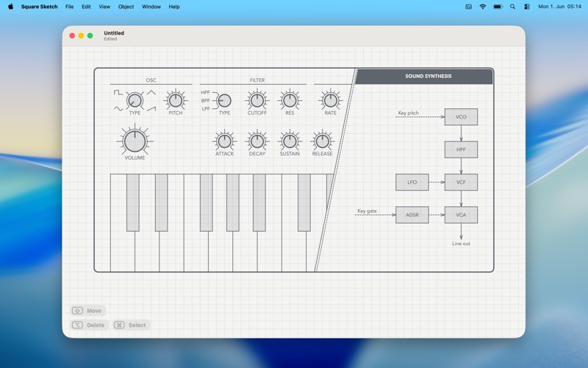The width and height of the screenshot is (588, 368).
Task: Click the Untitled document title
Action: 114,32
